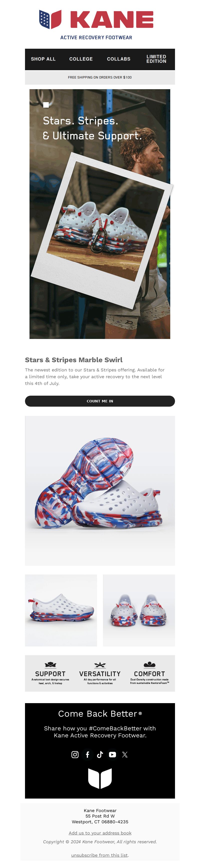Click the Versatility star icon

click(x=100, y=664)
